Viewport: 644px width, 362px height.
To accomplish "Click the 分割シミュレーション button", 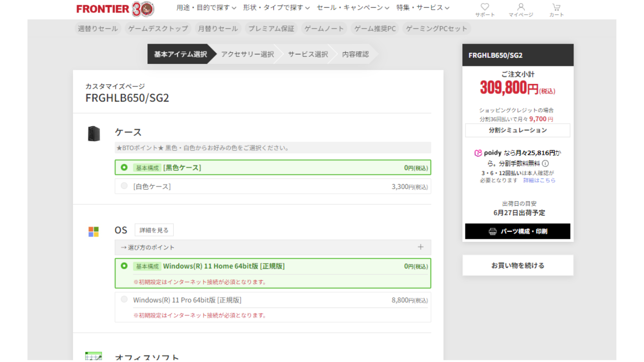I will (x=517, y=130).
